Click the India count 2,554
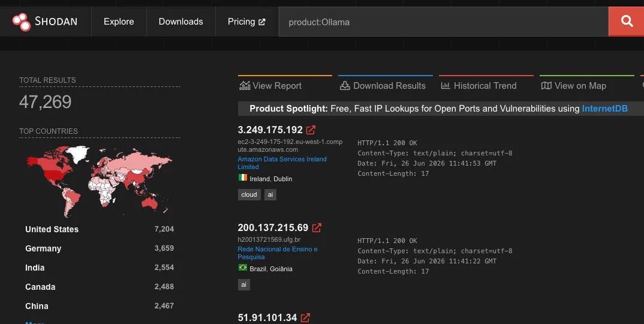This screenshot has height=324, width=644. [x=164, y=267]
